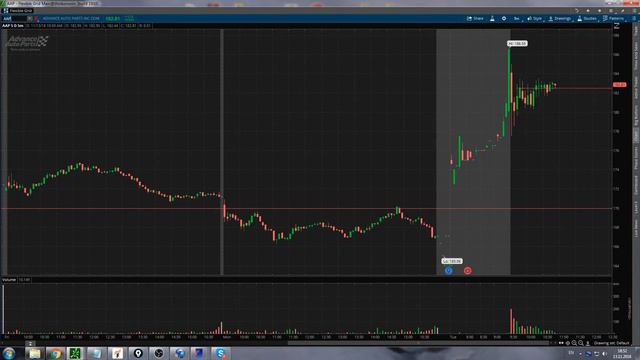Click the system clock in tray
Screen dimensions: 640x360
click(622, 353)
